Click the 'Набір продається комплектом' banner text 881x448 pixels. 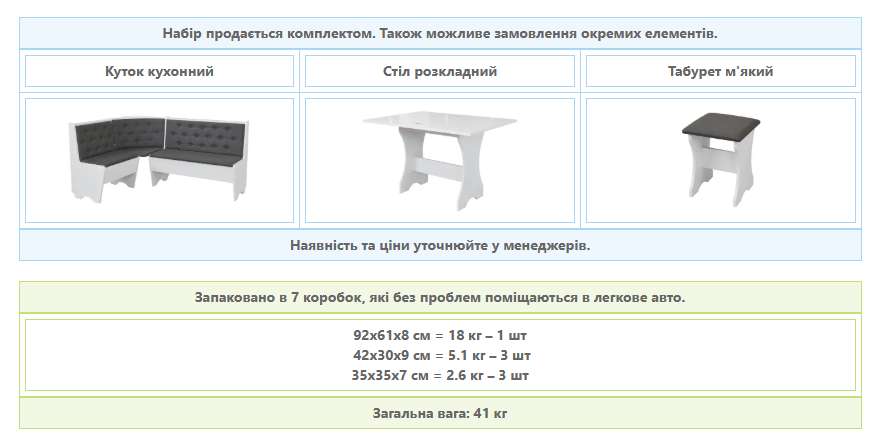click(440, 33)
